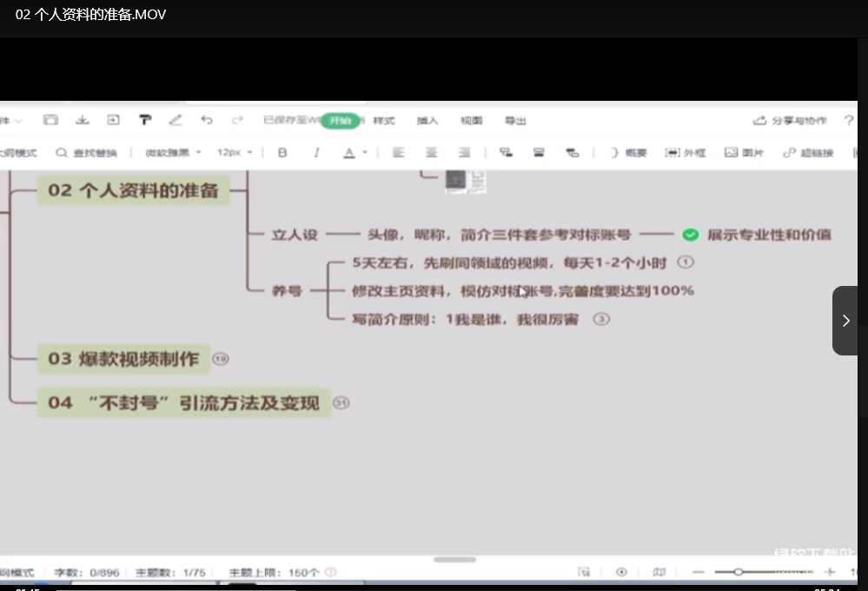The image size is (868, 591).
Task: Open the 样式 menu tab
Action: click(x=384, y=120)
